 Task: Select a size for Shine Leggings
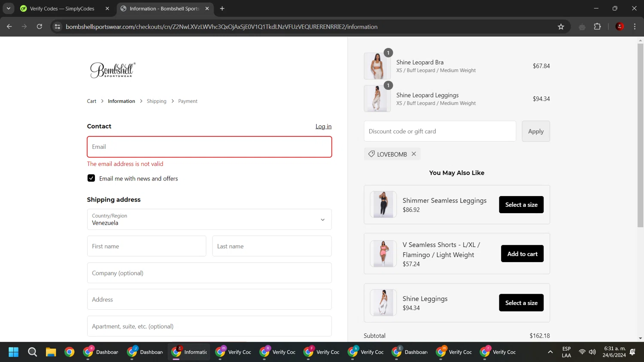pyautogui.click(x=521, y=303)
